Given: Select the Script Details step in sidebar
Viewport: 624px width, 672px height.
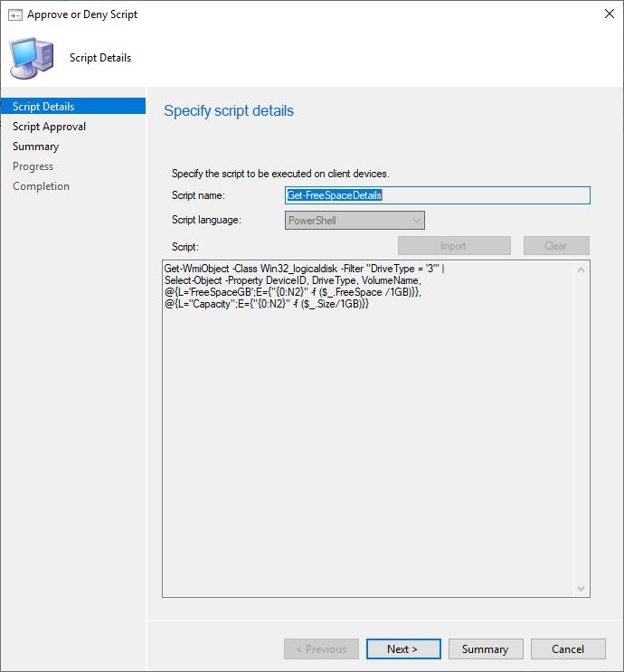Looking at the screenshot, I should point(43,107).
